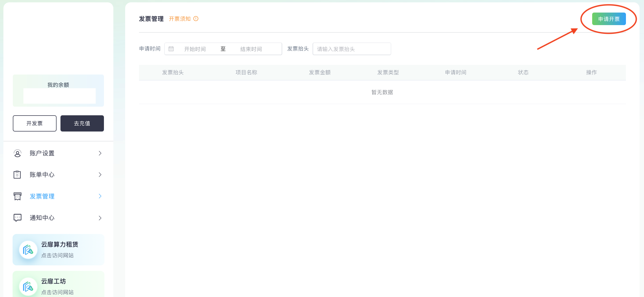The width and height of the screenshot is (644, 297).
Task: Click the blue 发票管理 chevron arrow
Action: pos(100,196)
